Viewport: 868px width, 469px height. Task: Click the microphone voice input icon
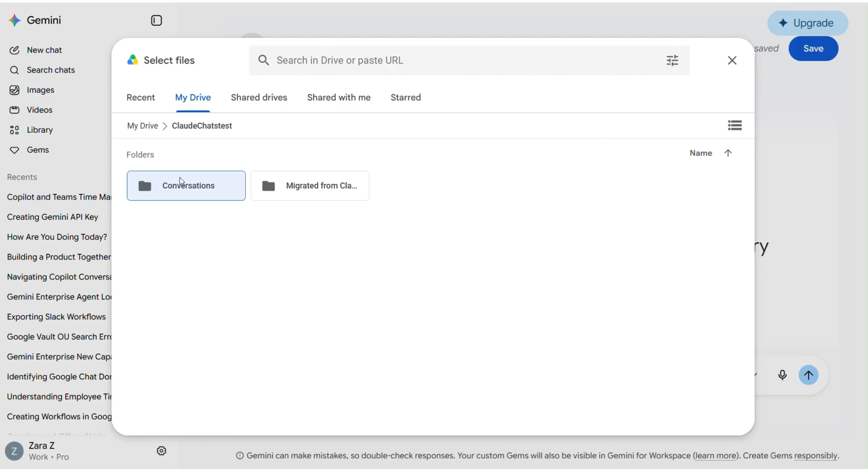point(782,375)
